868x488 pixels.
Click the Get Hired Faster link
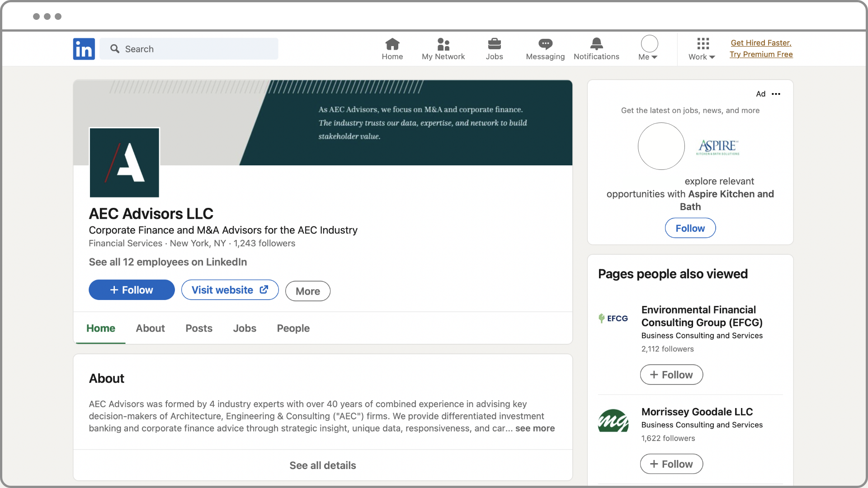(x=761, y=43)
